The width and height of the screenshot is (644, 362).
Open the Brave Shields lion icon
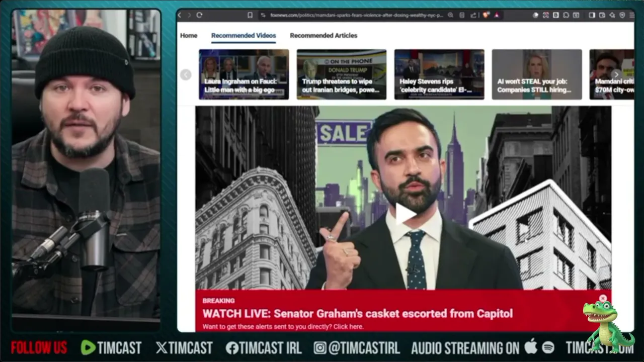tap(486, 15)
